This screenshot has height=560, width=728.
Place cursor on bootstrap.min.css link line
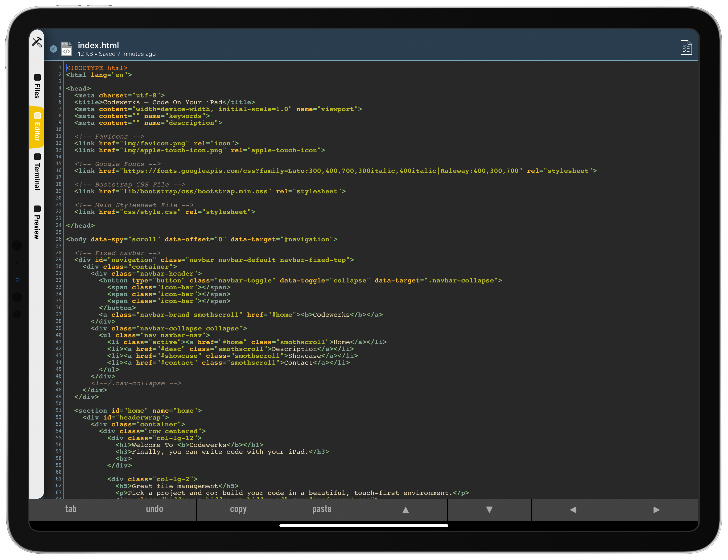210,192
